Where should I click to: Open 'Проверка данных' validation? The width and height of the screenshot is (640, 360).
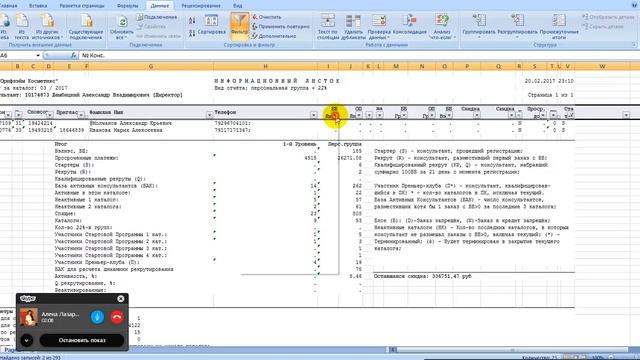(x=379, y=27)
